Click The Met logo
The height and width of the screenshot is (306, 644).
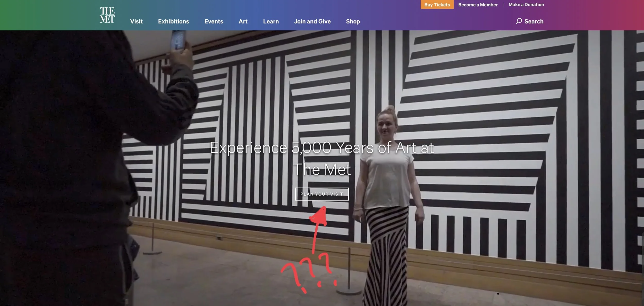(107, 15)
